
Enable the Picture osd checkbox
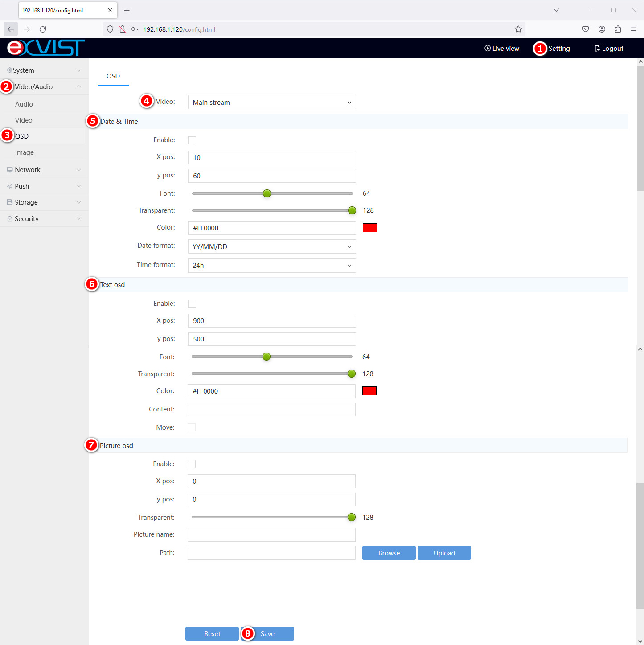192,464
